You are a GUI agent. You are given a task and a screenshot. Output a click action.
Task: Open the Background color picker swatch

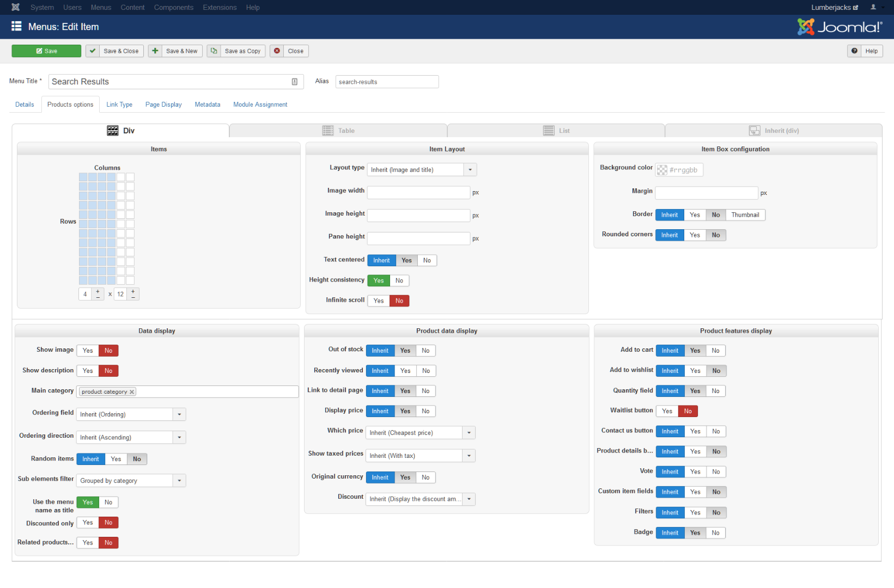pos(662,170)
